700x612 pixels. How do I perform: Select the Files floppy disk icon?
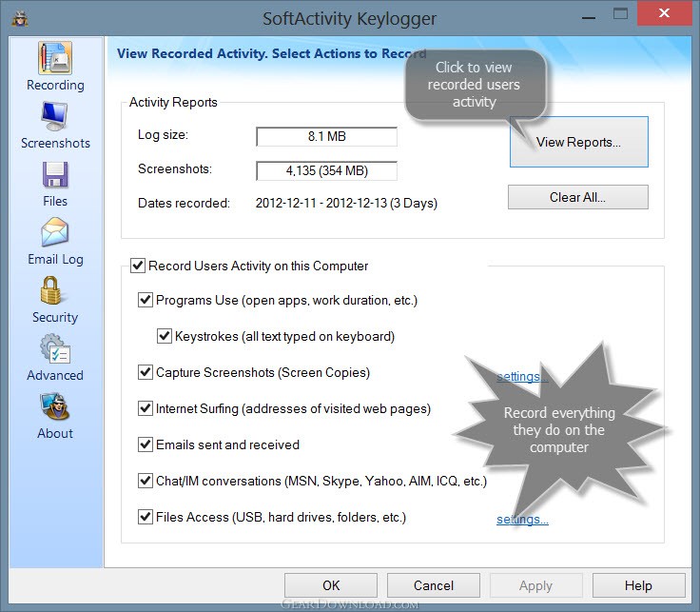click(55, 174)
